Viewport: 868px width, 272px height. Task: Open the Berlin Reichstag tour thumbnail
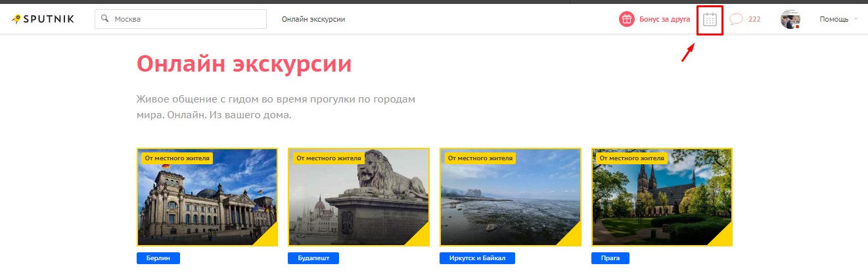coord(207,197)
